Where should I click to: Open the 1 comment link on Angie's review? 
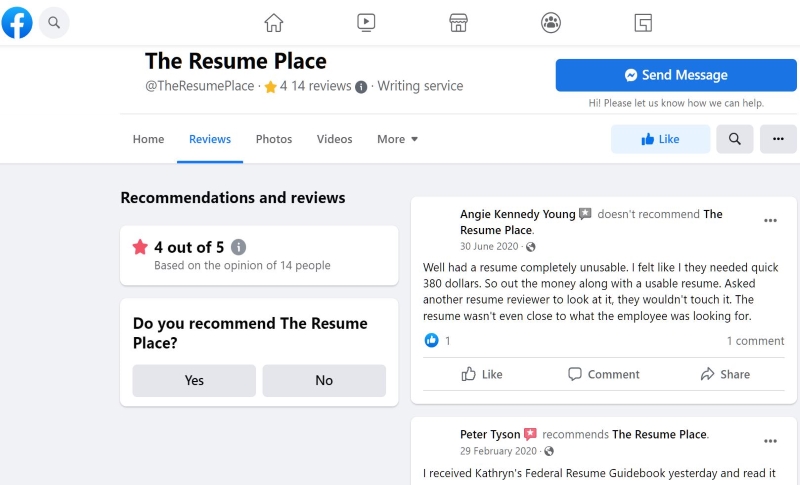(755, 341)
